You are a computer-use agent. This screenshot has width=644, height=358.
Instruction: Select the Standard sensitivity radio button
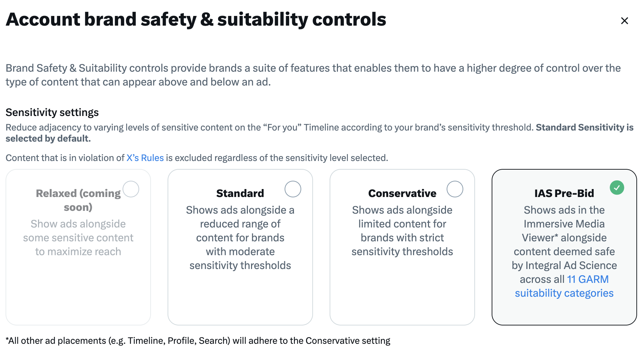click(x=293, y=189)
